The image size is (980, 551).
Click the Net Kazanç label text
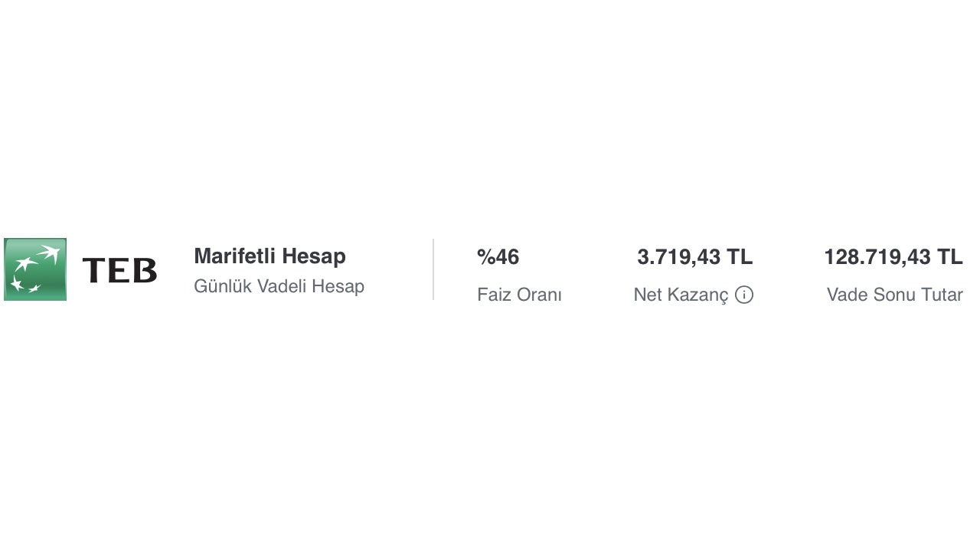681,295
